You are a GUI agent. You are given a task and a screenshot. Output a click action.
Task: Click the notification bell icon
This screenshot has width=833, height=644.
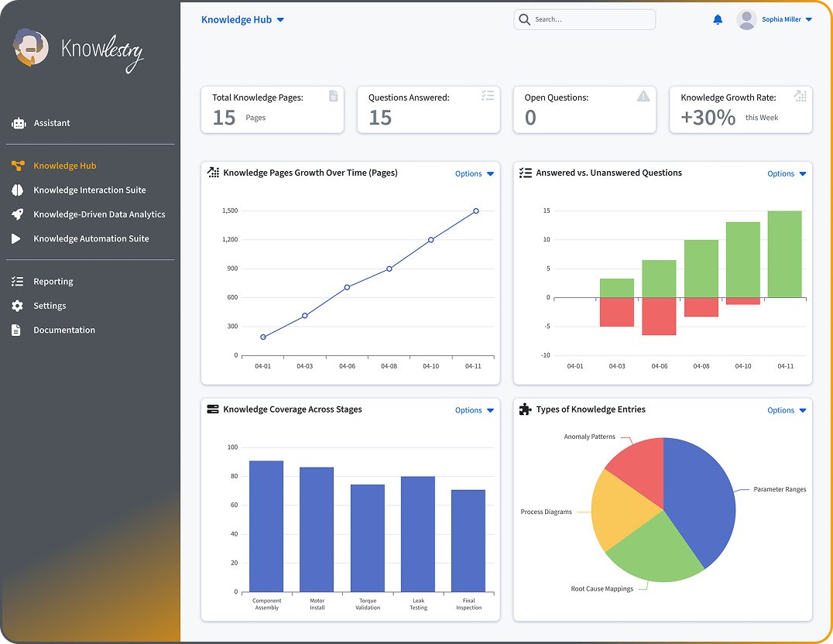pos(718,19)
